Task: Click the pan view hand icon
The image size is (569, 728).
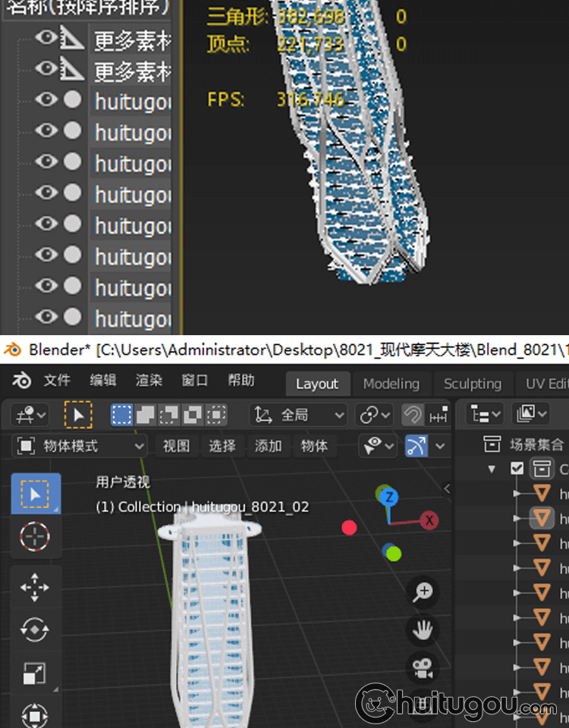Action: (423, 629)
